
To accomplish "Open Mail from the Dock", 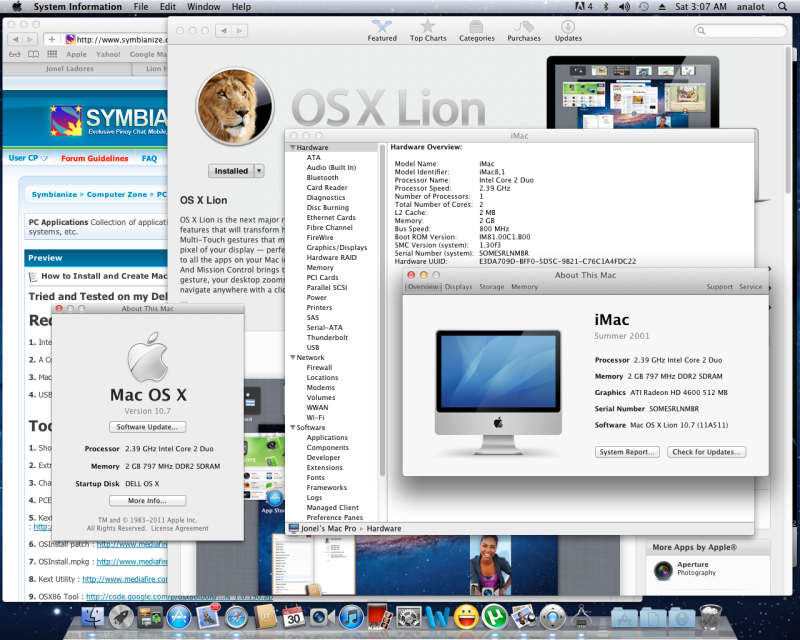I will tap(207, 618).
